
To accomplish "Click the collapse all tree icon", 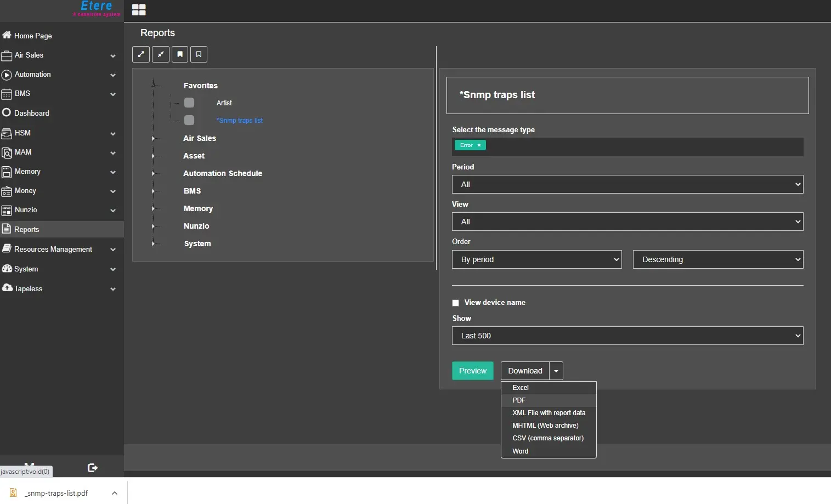I will pyautogui.click(x=161, y=54).
